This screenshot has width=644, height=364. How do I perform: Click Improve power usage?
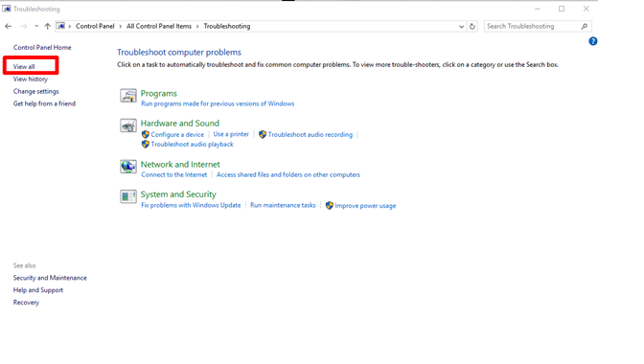click(365, 206)
